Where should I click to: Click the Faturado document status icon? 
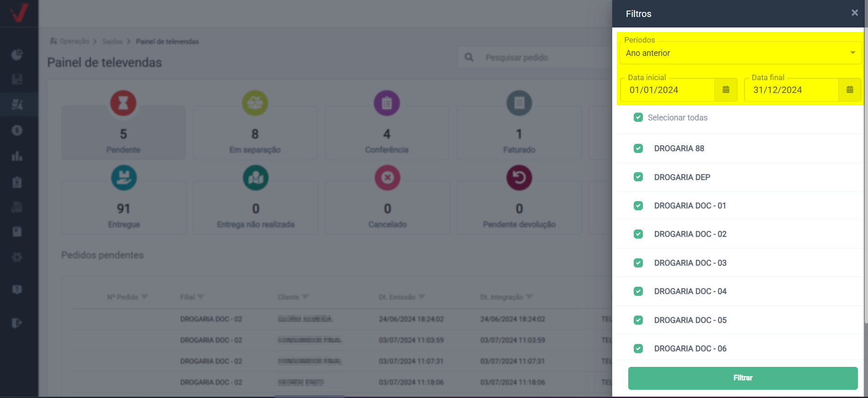pos(519,103)
